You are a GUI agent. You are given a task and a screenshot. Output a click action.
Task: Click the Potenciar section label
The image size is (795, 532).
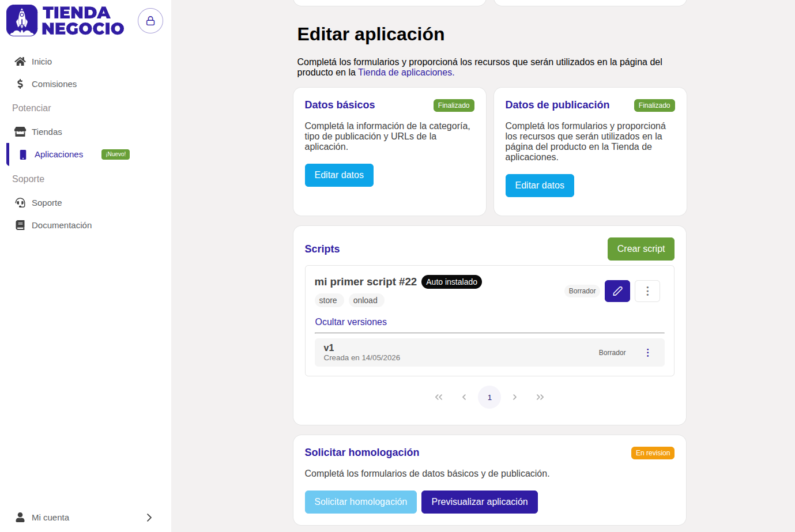[x=31, y=108]
